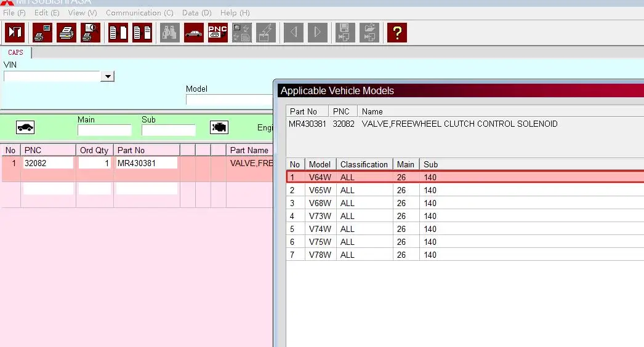Expand the VIN dropdown arrow
Image resolution: width=644 pixels, height=347 pixels.
pyautogui.click(x=108, y=76)
